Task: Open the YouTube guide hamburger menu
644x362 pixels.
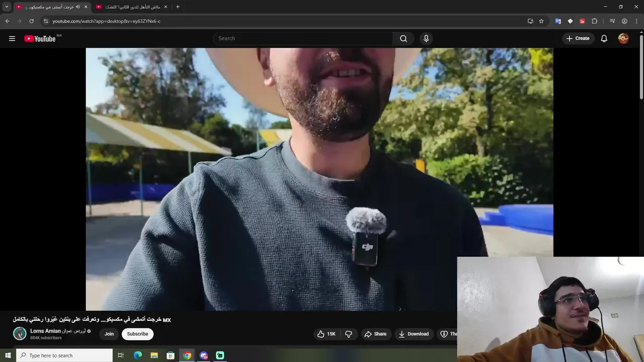Action: click(12, 38)
